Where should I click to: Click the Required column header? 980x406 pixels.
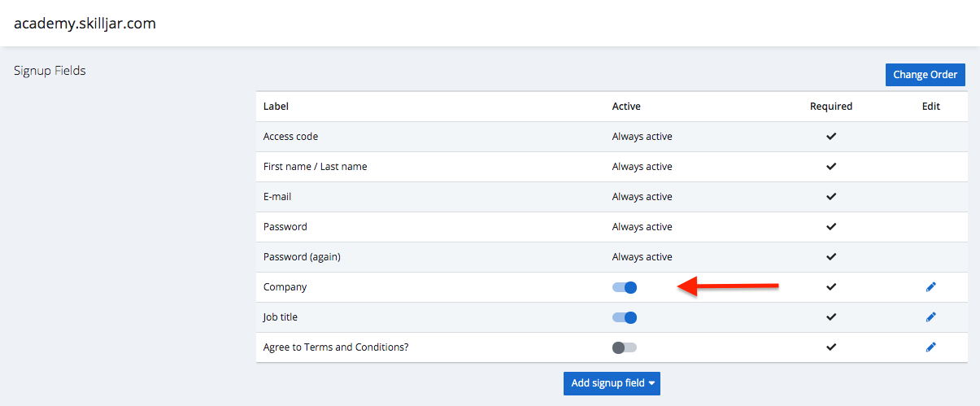click(x=830, y=107)
